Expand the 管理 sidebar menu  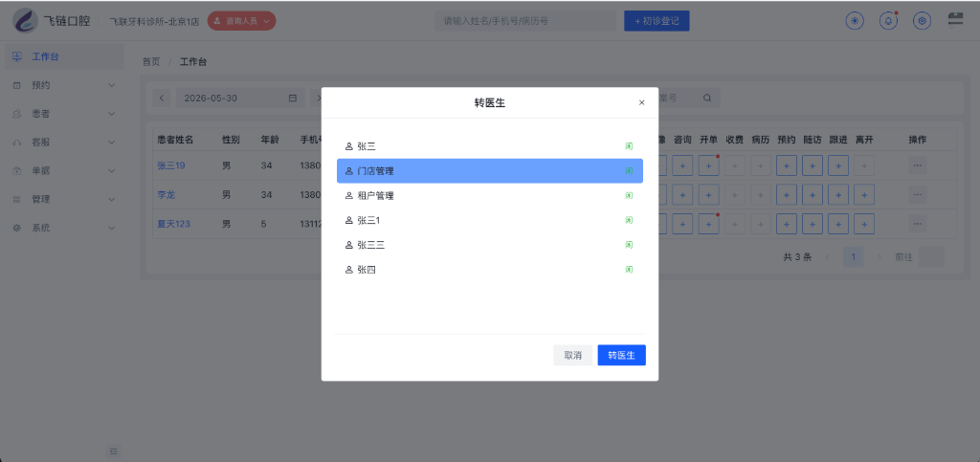click(x=64, y=199)
